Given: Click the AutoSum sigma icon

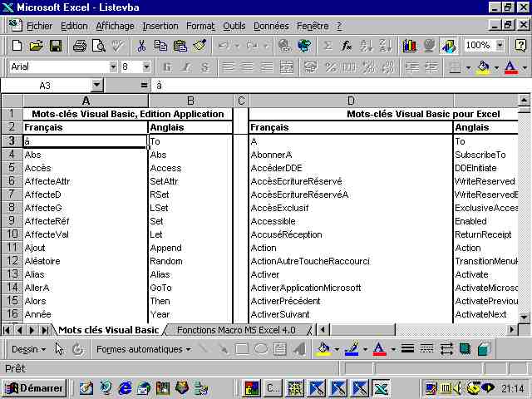Looking at the screenshot, I should [x=328, y=46].
